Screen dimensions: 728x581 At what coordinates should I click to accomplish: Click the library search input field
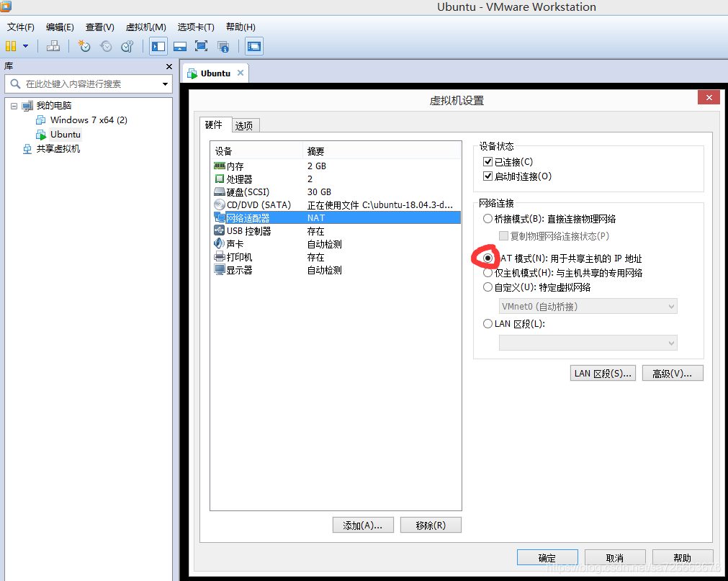coord(89,84)
